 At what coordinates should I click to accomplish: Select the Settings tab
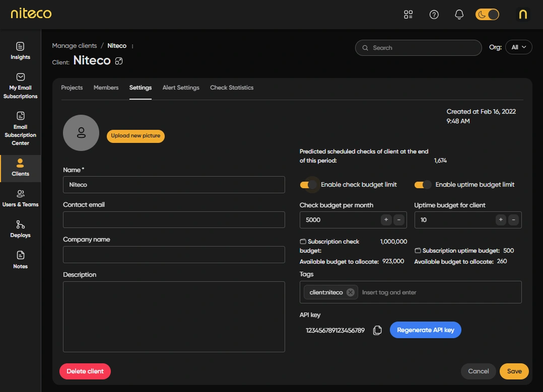[141, 88]
